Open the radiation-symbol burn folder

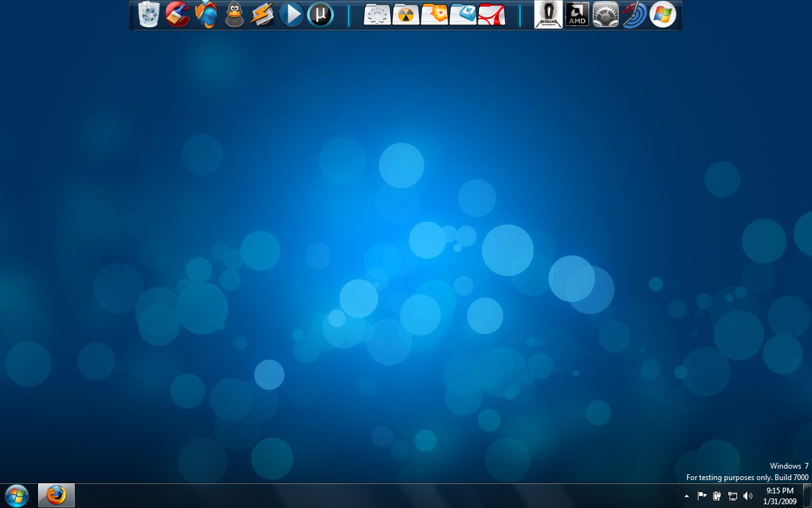405,15
